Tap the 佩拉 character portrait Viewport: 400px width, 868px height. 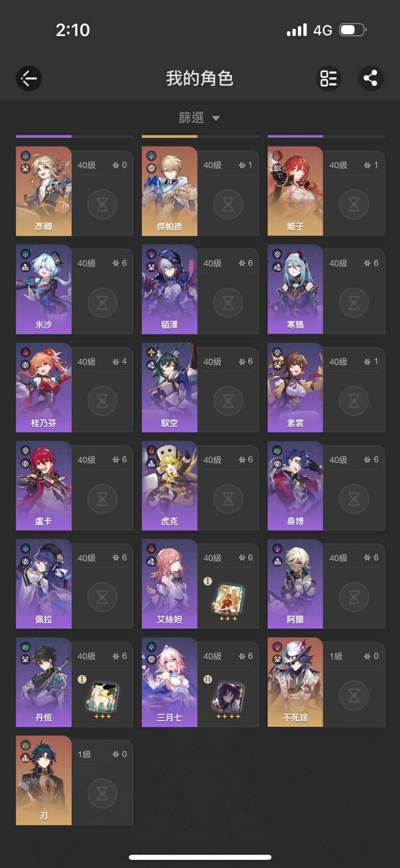(44, 584)
